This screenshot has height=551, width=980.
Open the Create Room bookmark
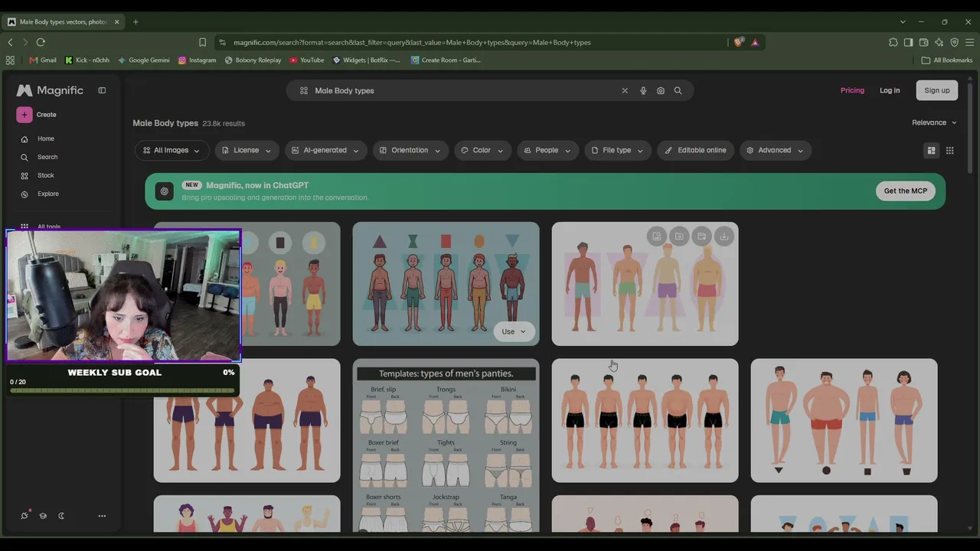446,60
